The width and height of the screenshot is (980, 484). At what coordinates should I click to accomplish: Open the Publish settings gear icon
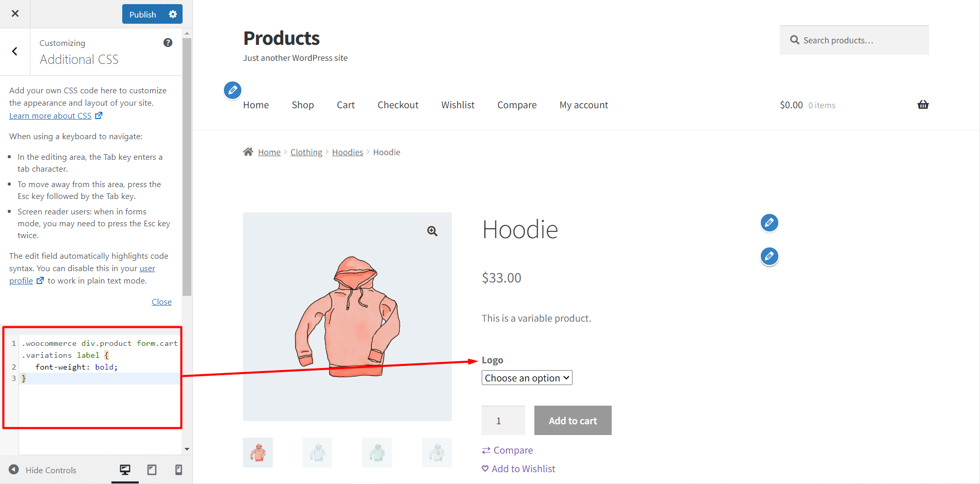click(x=173, y=14)
